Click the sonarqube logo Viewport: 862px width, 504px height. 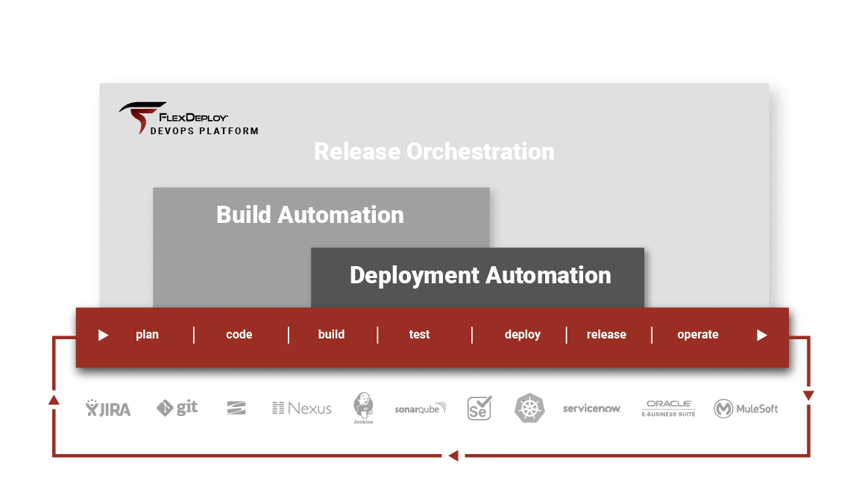pos(421,409)
